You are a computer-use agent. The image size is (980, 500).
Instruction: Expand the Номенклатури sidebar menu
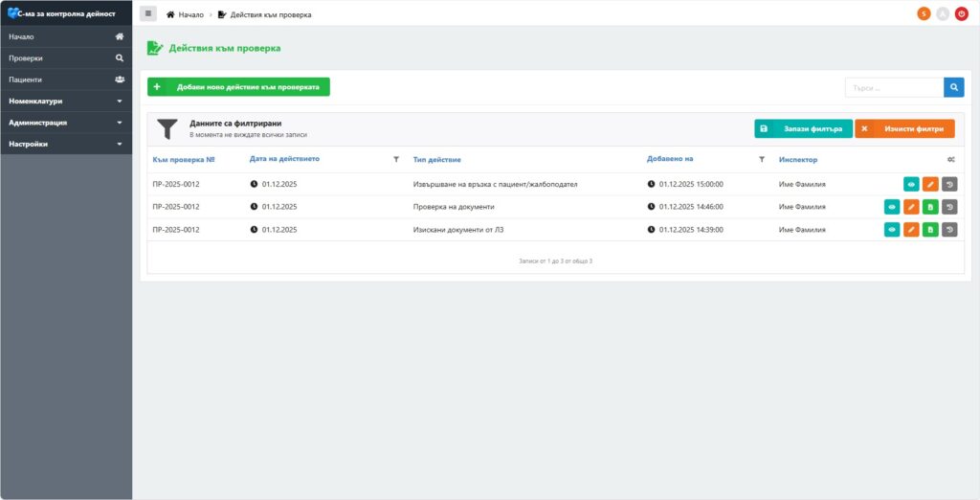pos(66,101)
